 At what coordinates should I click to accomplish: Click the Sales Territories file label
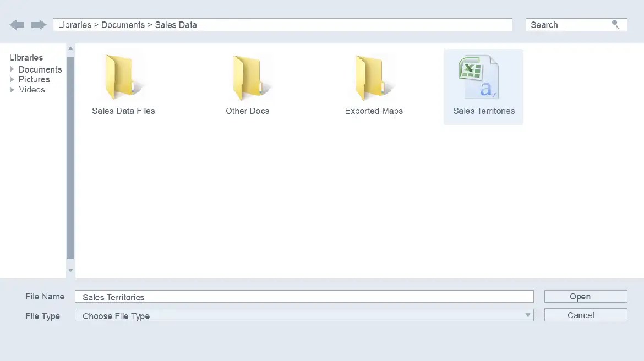pos(484,111)
